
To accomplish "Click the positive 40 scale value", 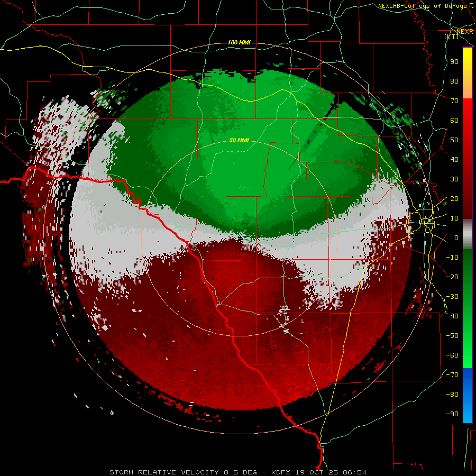I will [454, 159].
